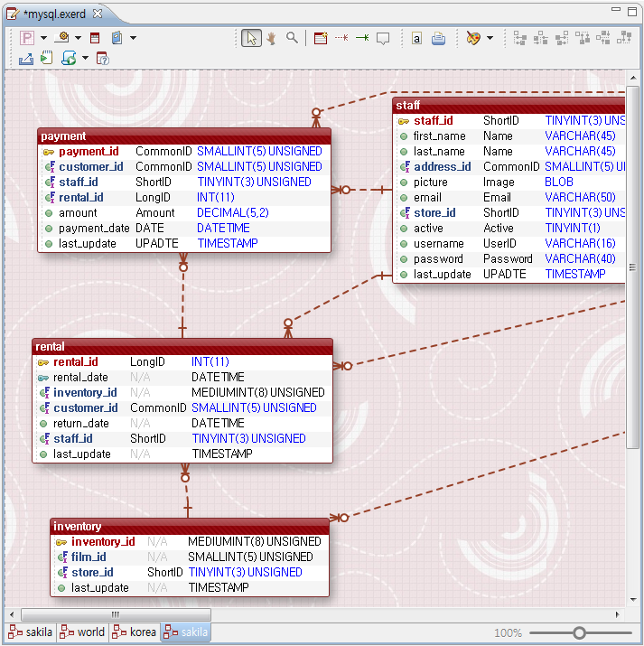Screen dimensions: 644x646
Task: Click rental_date column in rental table
Action: click(182, 378)
